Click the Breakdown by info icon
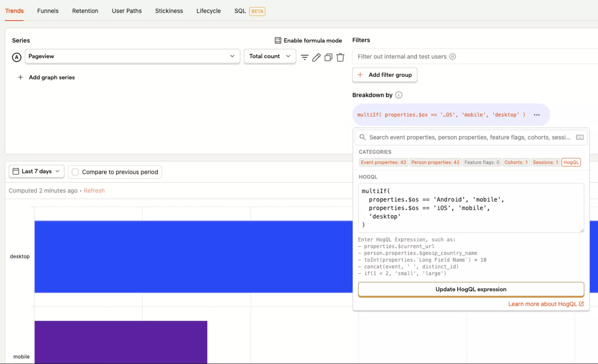 coord(399,95)
